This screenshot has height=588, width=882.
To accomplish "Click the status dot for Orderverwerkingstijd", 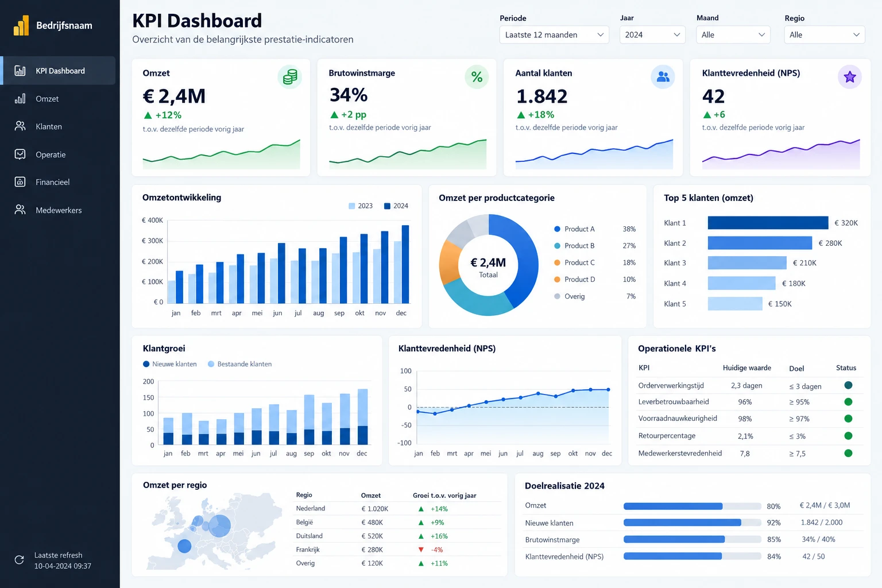I will (848, 385).
